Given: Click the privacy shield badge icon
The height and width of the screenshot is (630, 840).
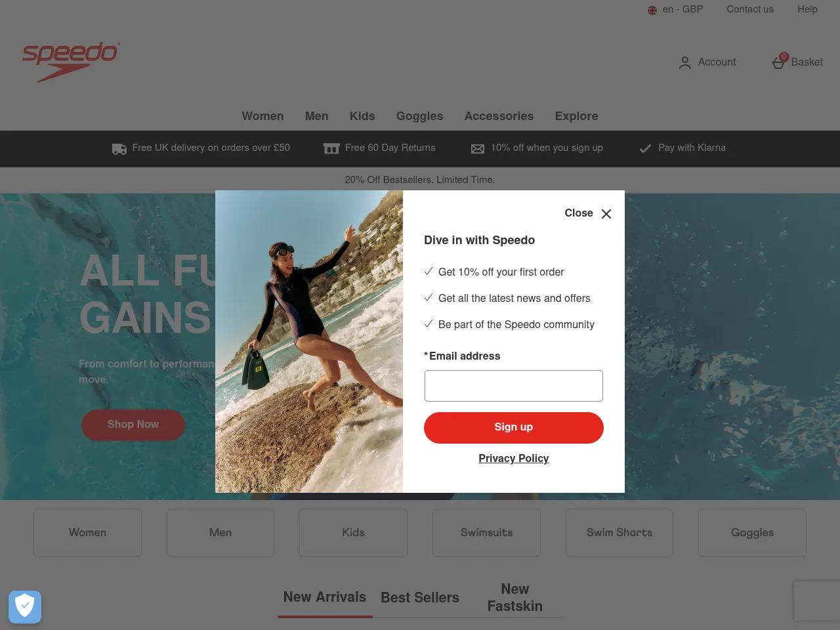Looking at the screenshot, I should (x=25, y=607).
